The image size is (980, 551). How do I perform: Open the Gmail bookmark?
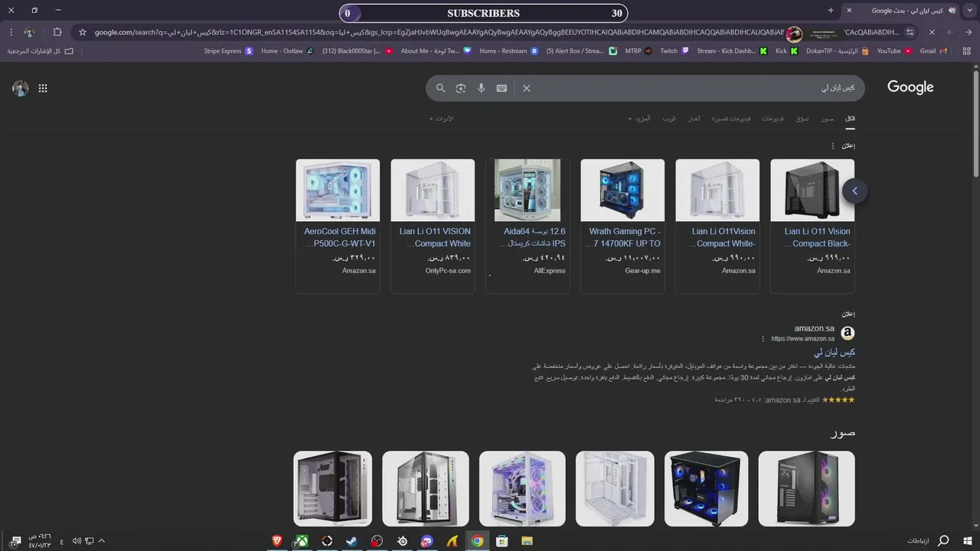click(x=933, y=51)
